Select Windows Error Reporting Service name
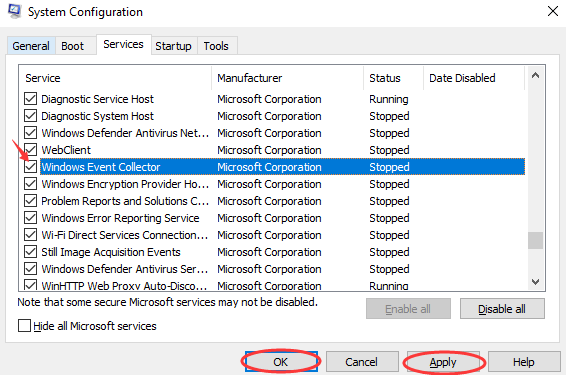Viewport: 566px width, 375px height. point(120,218)
